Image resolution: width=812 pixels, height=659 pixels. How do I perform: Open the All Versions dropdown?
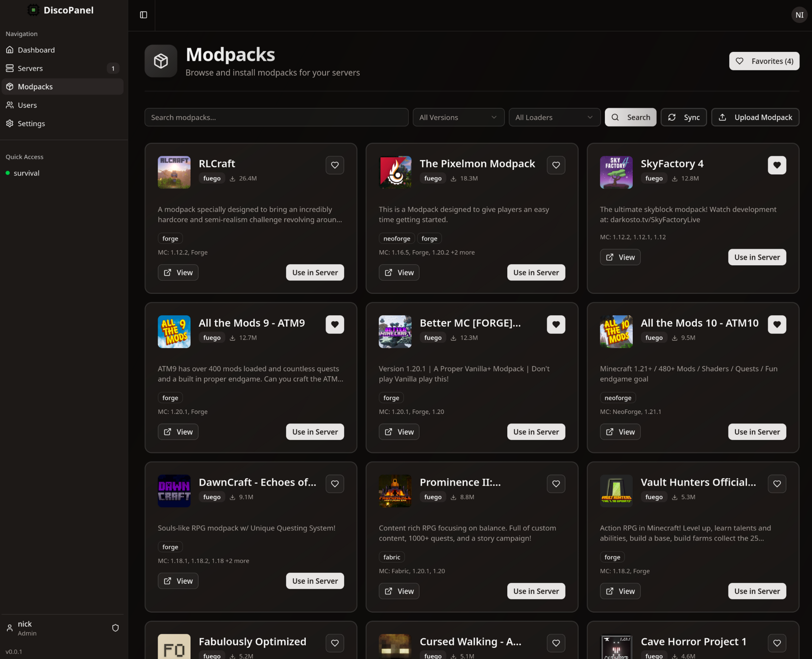459,117
